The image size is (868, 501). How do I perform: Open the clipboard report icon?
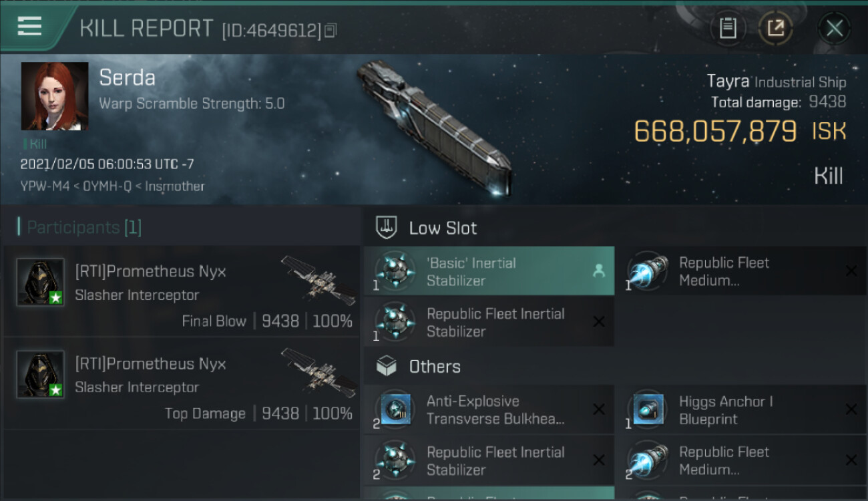[728, 28]
